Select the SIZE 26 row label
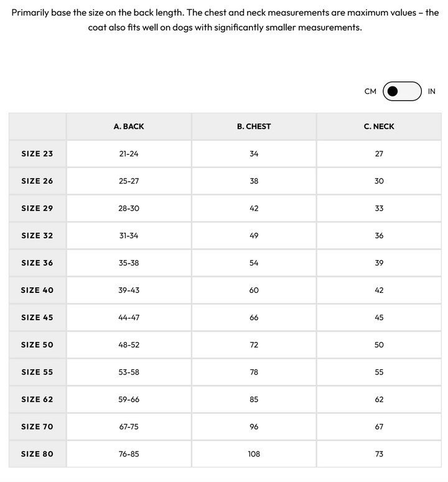The height and width of the screenshot is (482, 448). pos(37,181)
